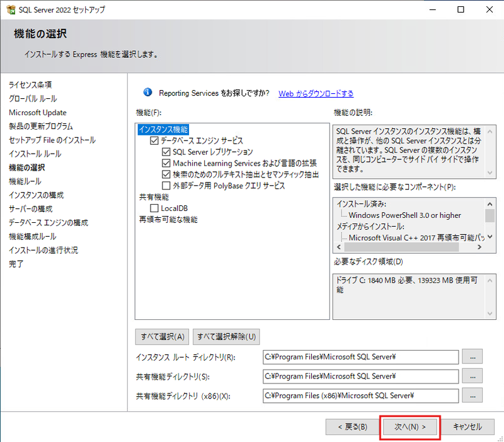Browse for インスタンス ルート ディレクトリ folder
The width and height of the screenshot is (504, 442).
[472, 357]
